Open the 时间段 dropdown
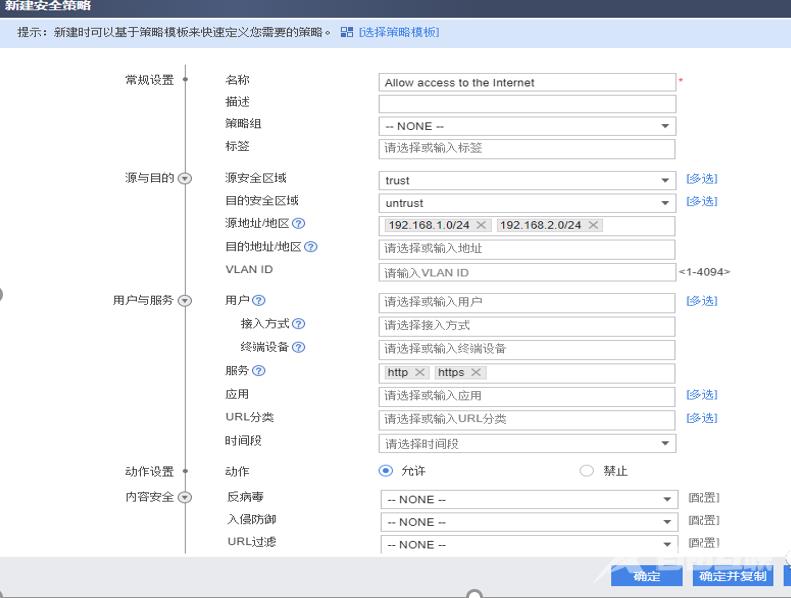Image resolution: width=791 pixels, height=598 pixels. point(665,444)
